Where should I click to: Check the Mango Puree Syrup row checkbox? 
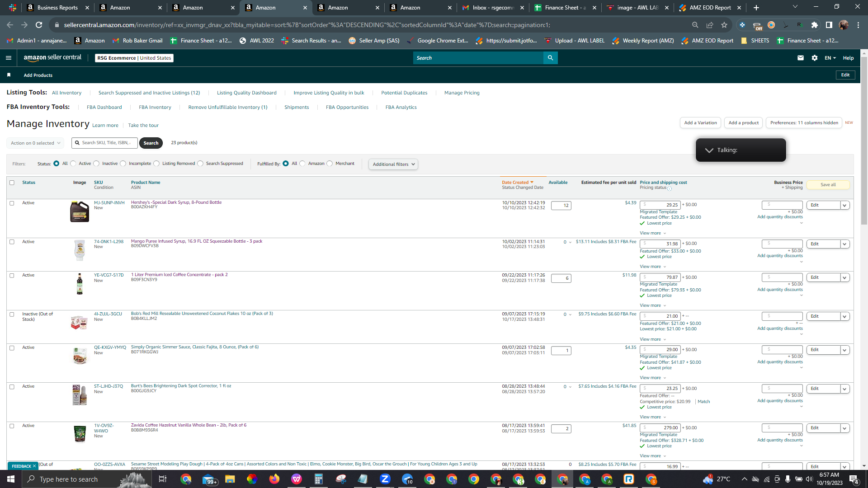(12, 242)
